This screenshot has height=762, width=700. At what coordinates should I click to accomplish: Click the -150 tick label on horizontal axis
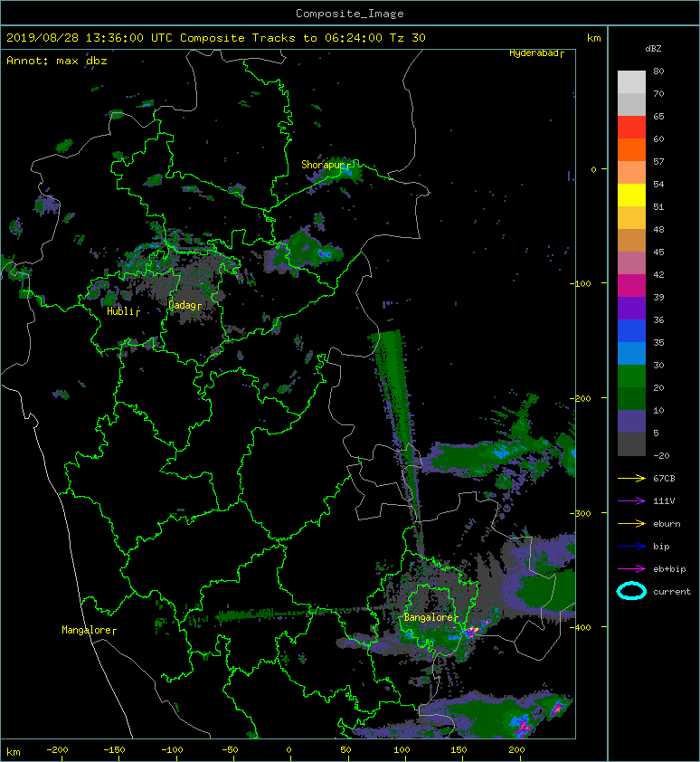[114, 750]
